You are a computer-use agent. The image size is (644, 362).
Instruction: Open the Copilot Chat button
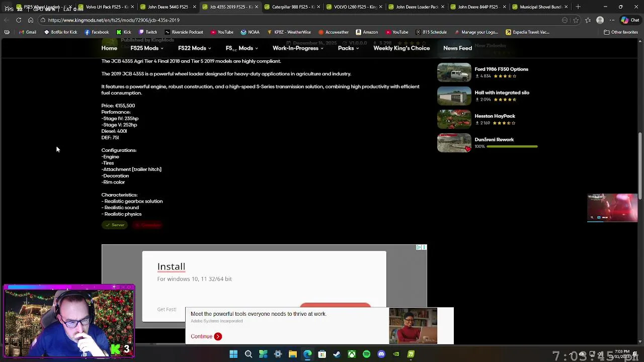[630, 20]
